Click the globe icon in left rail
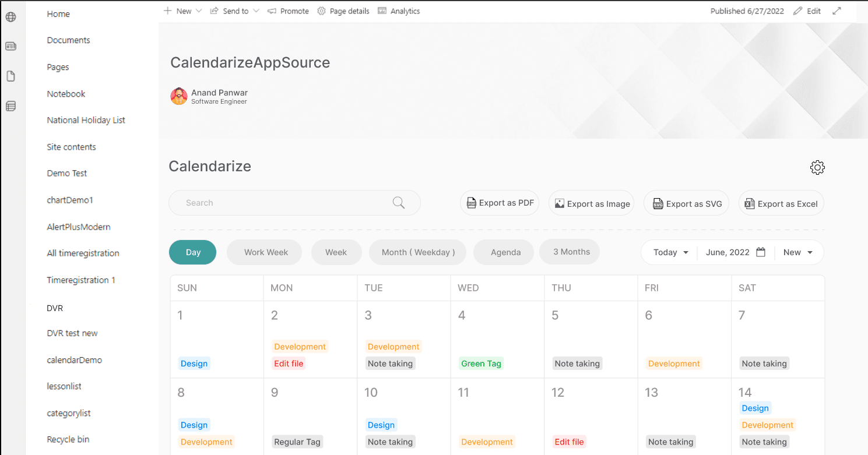 pyautogui.click(x=10, y=17)
